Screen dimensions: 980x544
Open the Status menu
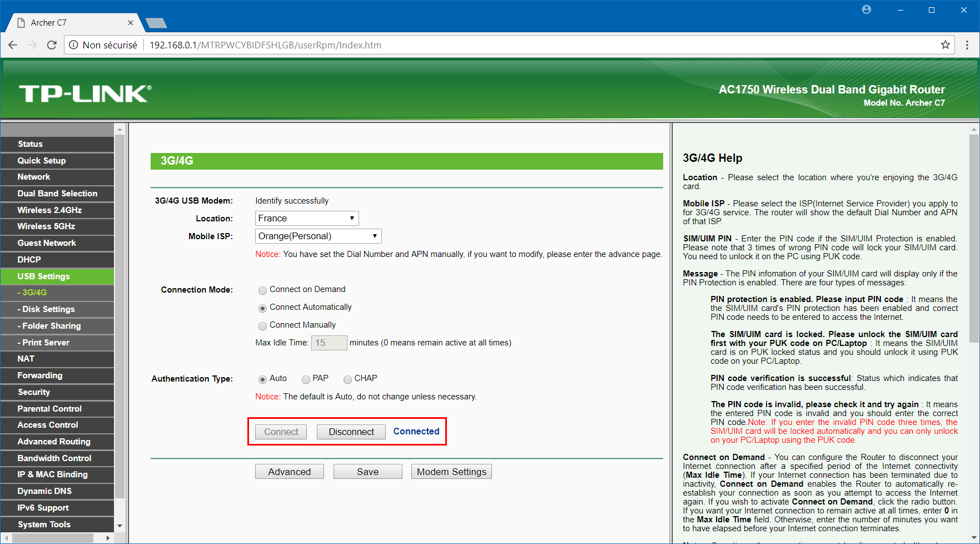tap(57, 144)
